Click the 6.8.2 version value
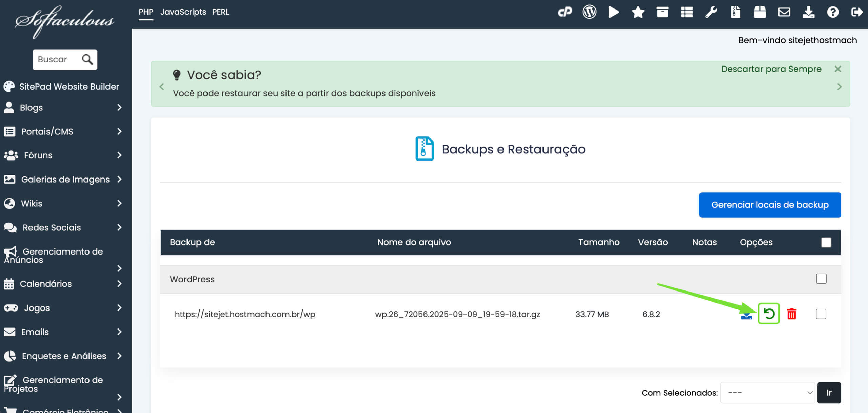The width and height of the screenshot is (868, 413). (651, 314)
